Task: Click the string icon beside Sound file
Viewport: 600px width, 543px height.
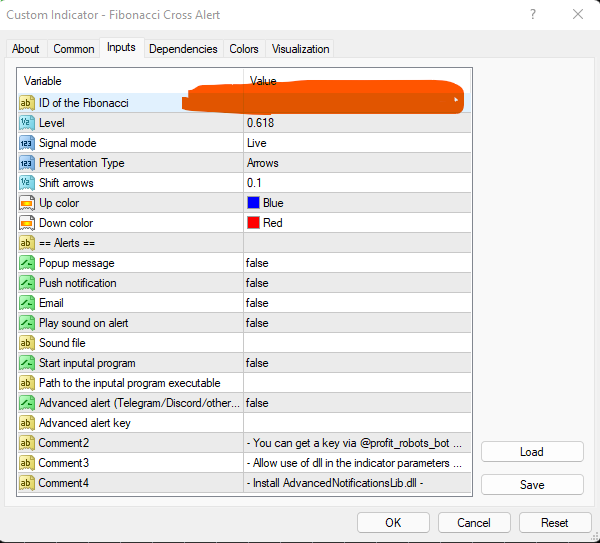Action: click(27, 343)
